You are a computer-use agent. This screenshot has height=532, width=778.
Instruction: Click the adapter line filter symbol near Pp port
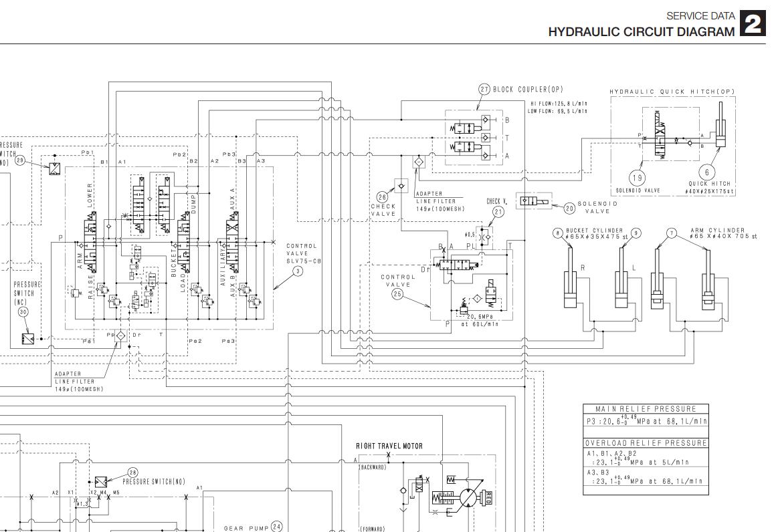(120, 335)
